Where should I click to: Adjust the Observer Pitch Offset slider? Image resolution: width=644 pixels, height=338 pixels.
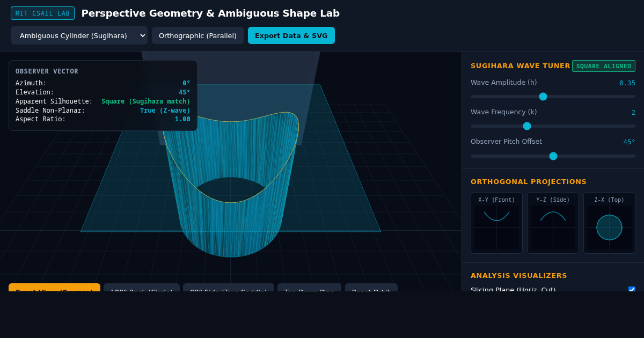point(553,156)
